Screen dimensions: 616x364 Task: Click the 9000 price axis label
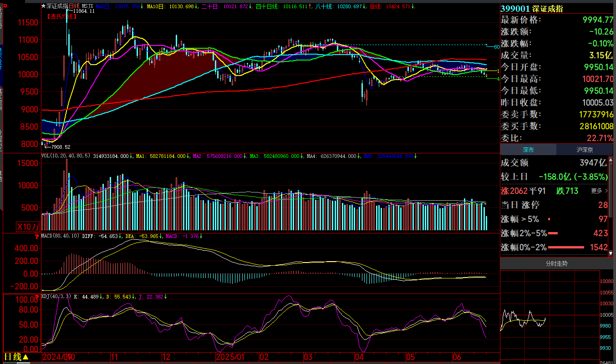(x=31, y=109)
